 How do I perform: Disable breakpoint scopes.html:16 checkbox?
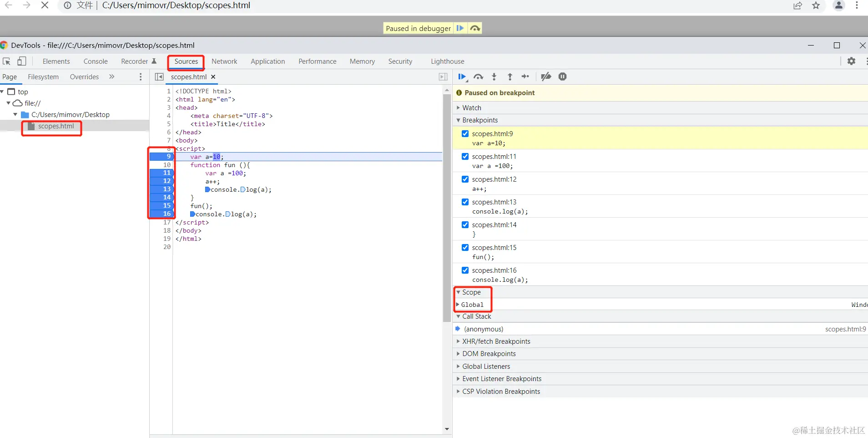pyautogui.click(x=465, y=270)
